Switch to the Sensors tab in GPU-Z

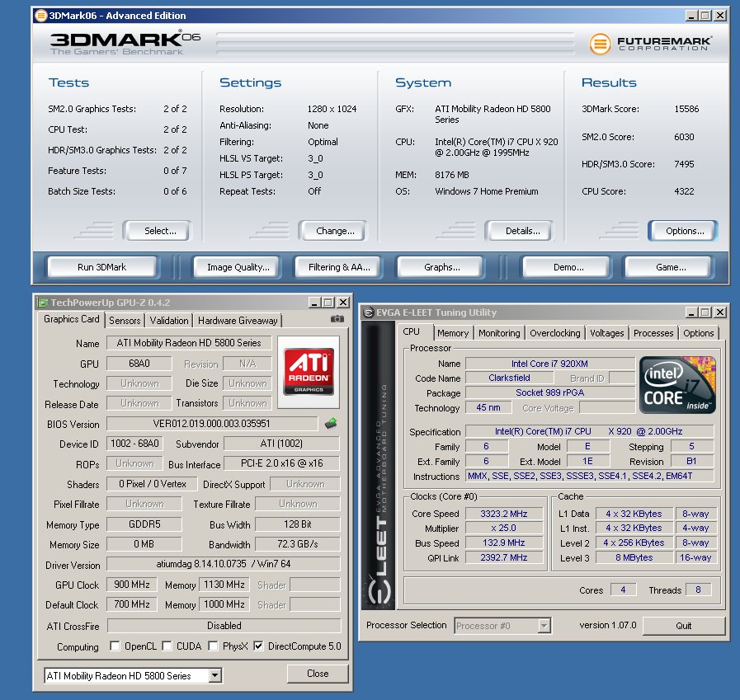[125, 321]
